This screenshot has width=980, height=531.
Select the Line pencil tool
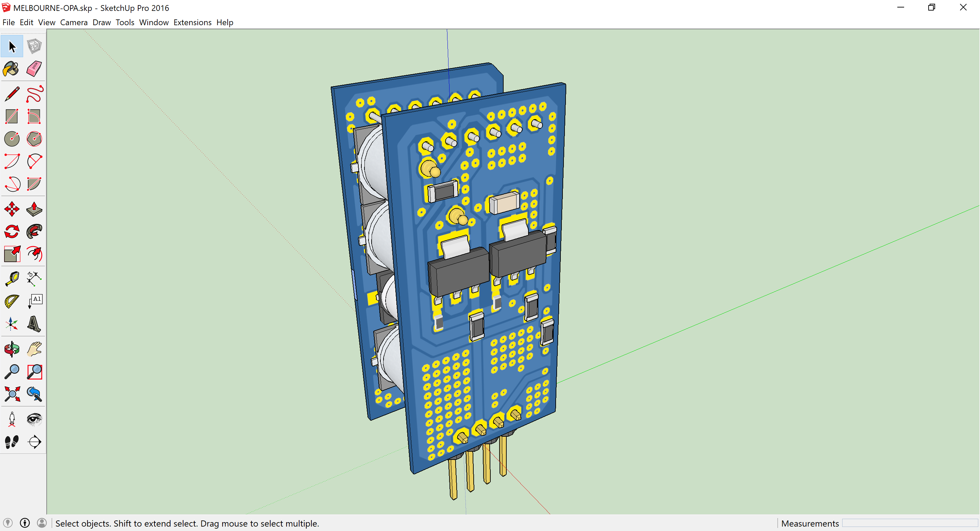(12, 94)
